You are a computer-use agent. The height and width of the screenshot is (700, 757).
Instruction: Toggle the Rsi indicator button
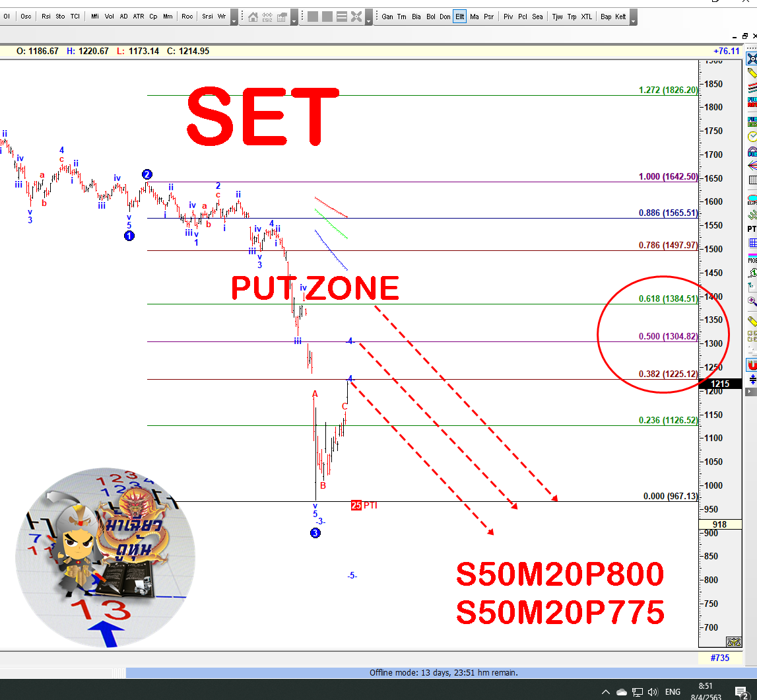(x=46, y=17)
